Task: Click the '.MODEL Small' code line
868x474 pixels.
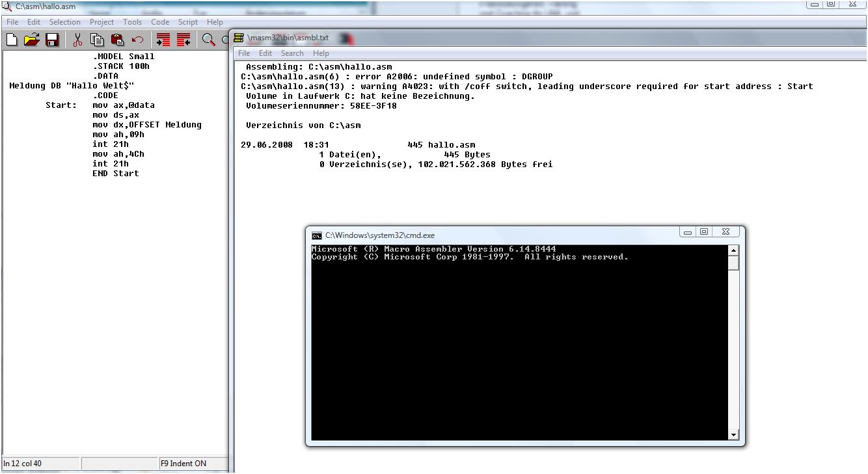Action: 124,56
